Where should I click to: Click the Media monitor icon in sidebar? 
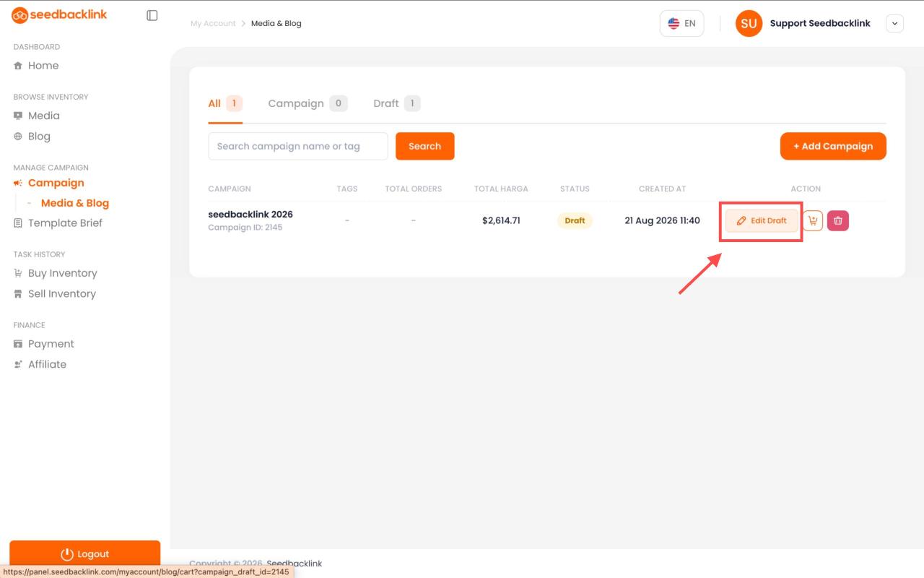[x=18, y=116]
